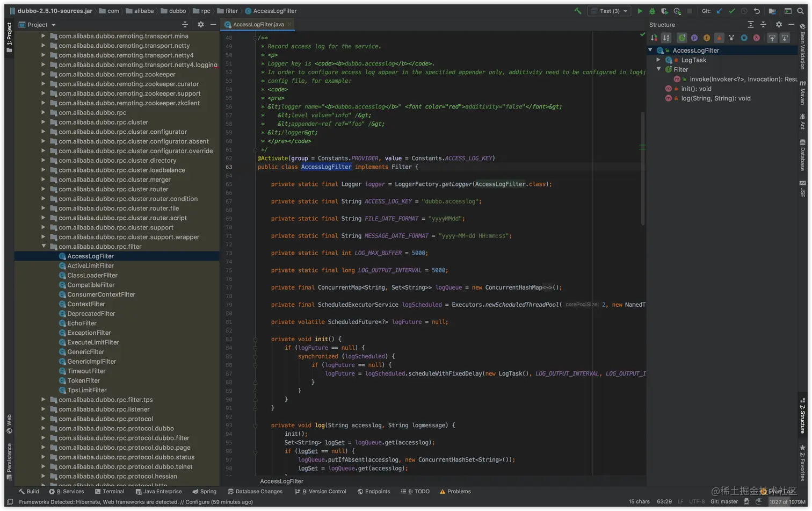Open the tool windows quick access icon in the status bar
The image size is (812, 511).
pos(10,502)
